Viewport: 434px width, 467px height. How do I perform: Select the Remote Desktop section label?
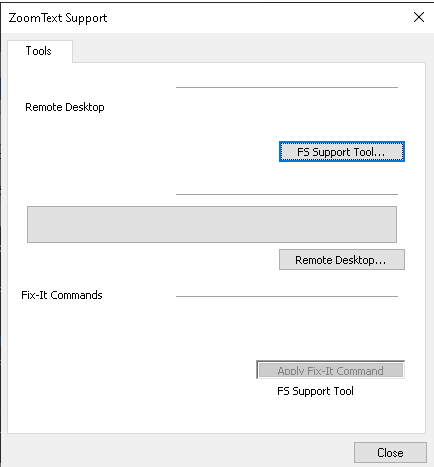click(65, 107)
